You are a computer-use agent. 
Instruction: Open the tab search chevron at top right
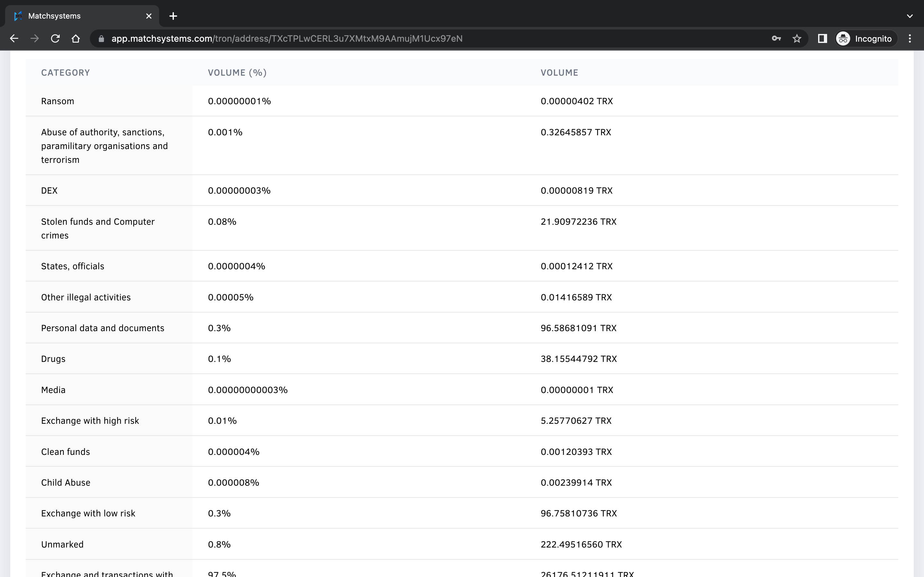pos(910,16)
